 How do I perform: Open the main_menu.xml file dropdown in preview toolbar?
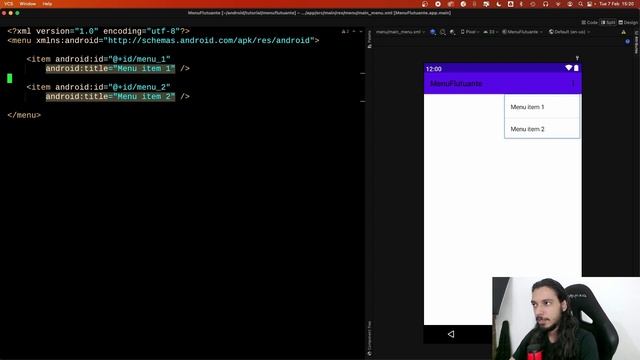point(400,32)
